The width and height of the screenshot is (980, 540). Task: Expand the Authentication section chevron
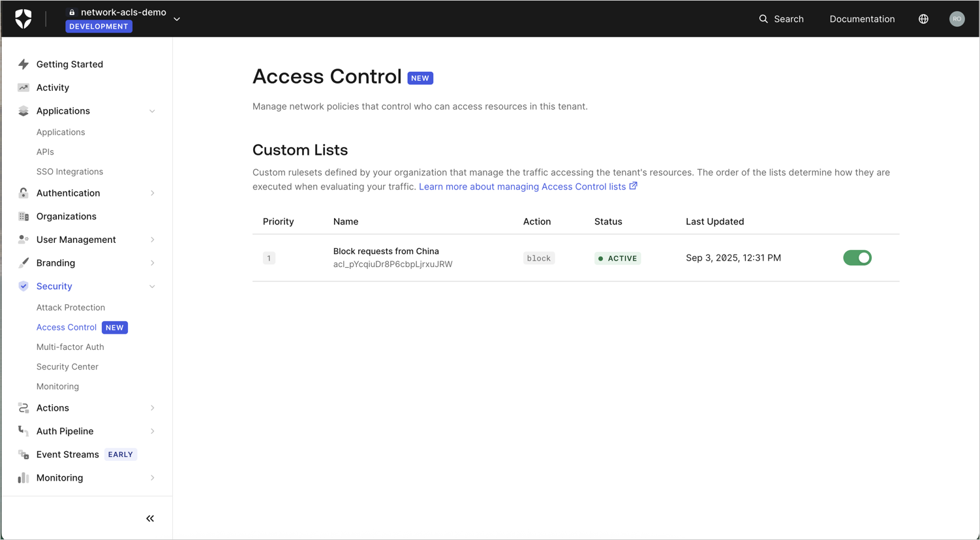[152, 193]
